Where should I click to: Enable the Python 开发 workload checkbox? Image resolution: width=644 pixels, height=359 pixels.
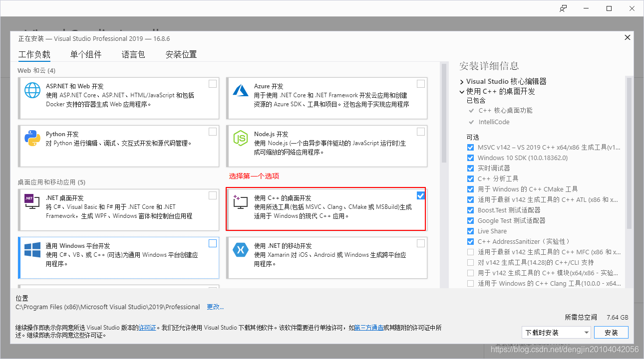pyautogui.click(x=213, y=132)
